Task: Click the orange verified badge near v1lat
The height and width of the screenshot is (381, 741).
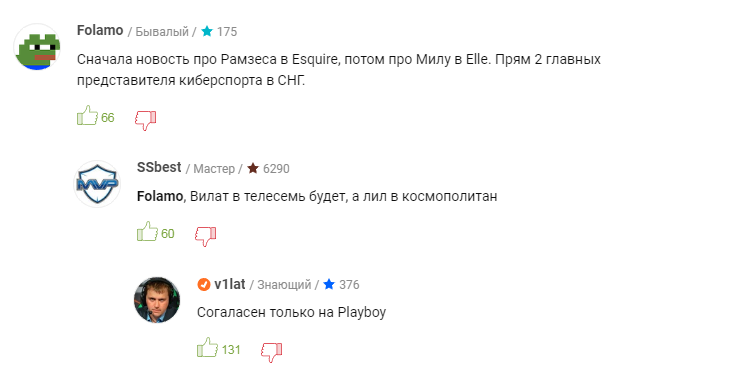Action: point(204,284)
